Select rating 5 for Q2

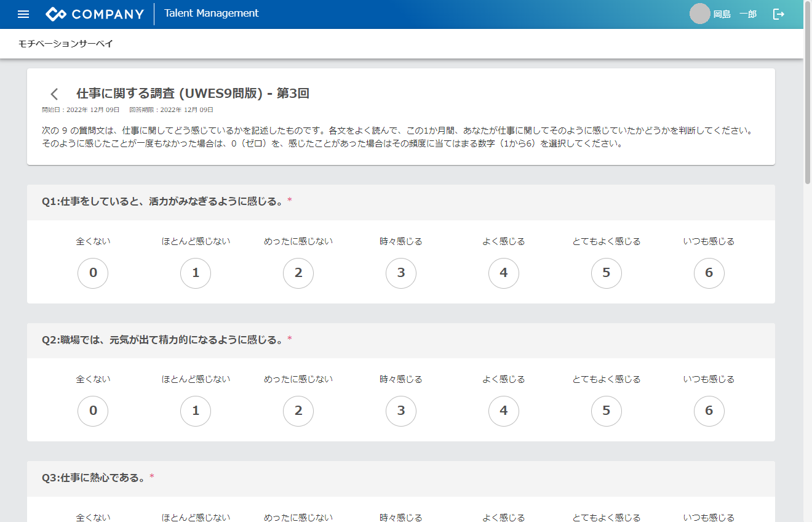[607, 411]
